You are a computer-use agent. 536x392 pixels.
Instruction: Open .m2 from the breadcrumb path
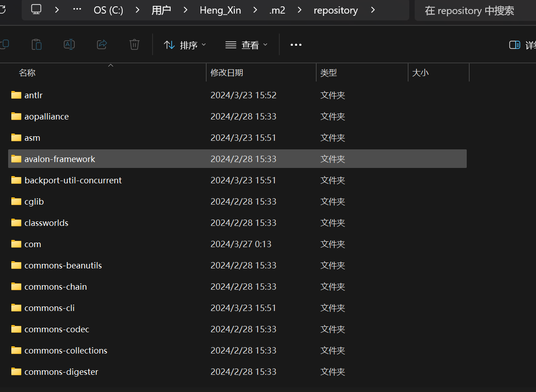[x=278, y=10]
